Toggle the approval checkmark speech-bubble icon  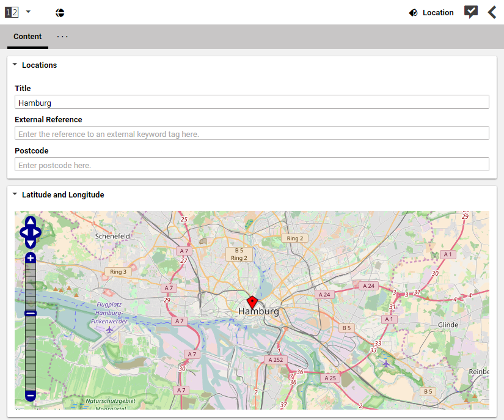[470, 12]
